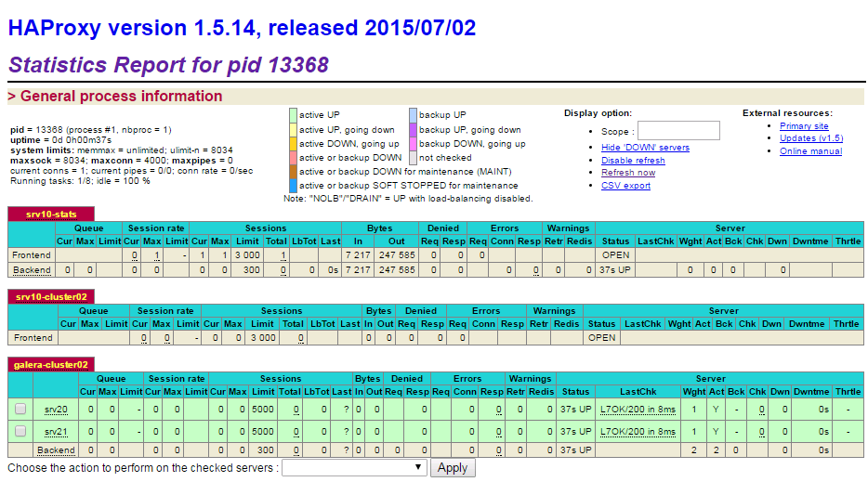Click srv20 LastChk value L7OK/200 in 8ms
The height and width of the screenshot is (482, 868).
click(x=638, y=410)
